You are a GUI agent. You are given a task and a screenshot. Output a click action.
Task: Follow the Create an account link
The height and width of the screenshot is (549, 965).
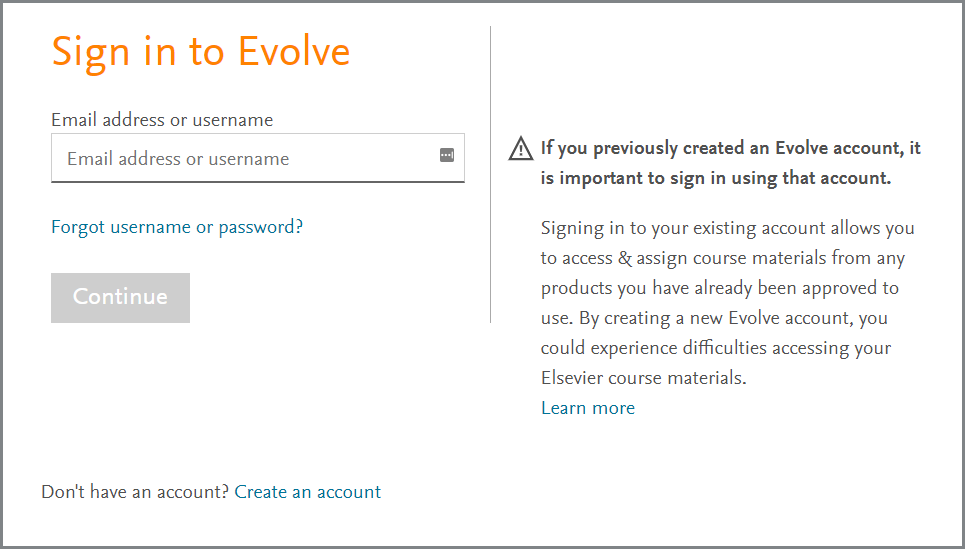tap(308, 492)
